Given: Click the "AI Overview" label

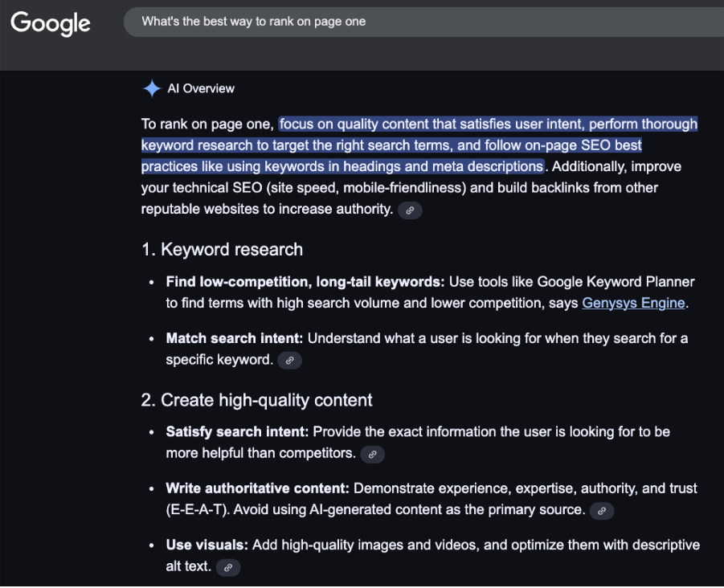Looking at the screenshot, I should click(201, 88).
